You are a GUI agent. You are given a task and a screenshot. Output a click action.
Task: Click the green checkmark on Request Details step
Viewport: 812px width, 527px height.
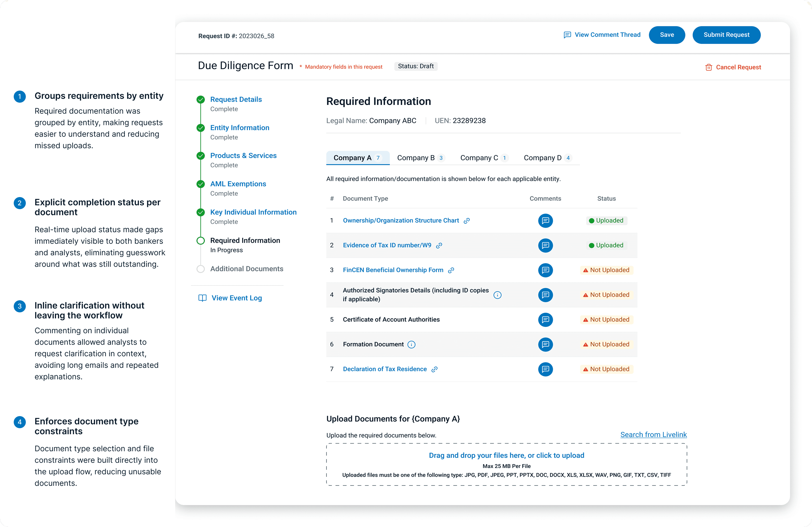click(200, 100)
